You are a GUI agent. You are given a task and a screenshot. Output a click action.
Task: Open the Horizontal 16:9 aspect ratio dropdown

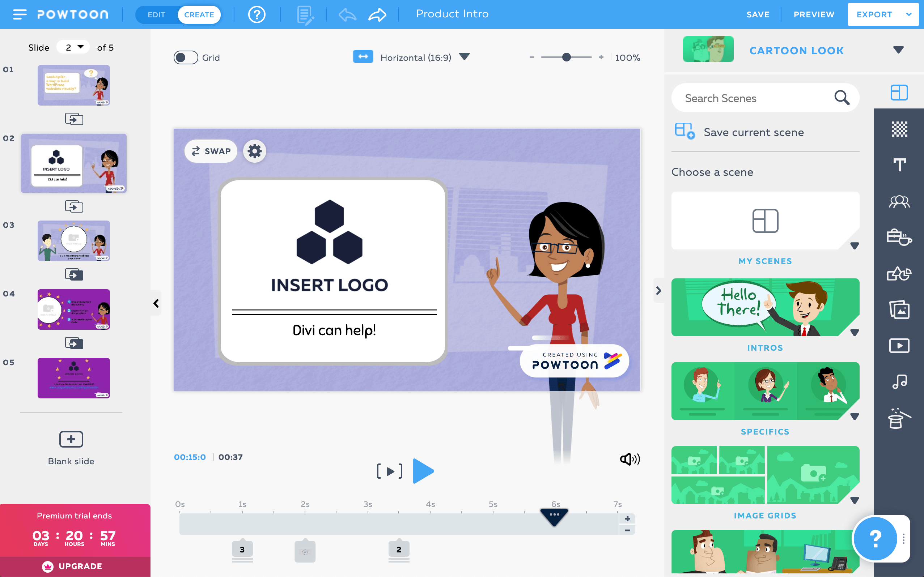point(465,56)
